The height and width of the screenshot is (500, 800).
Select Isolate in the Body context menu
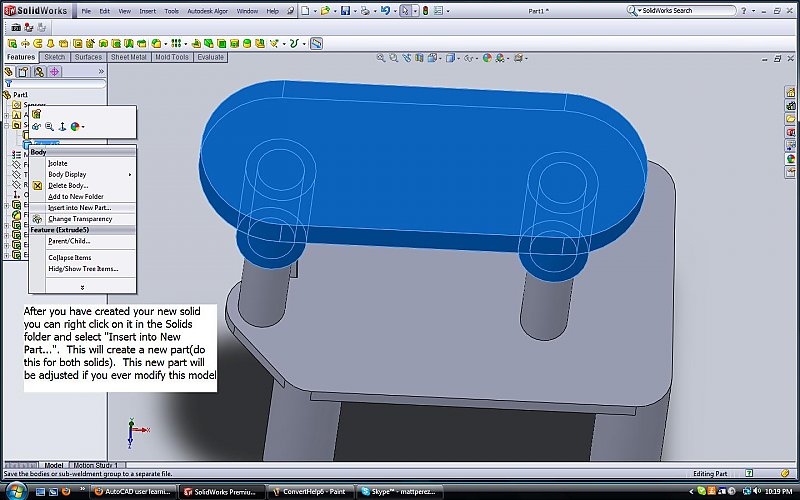pyautogui.click(x=58, y=163)
